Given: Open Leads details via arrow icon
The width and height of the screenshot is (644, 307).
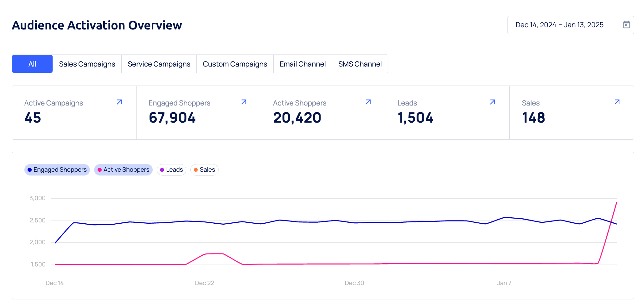Looking at the screenshot, I should point(492,102).
